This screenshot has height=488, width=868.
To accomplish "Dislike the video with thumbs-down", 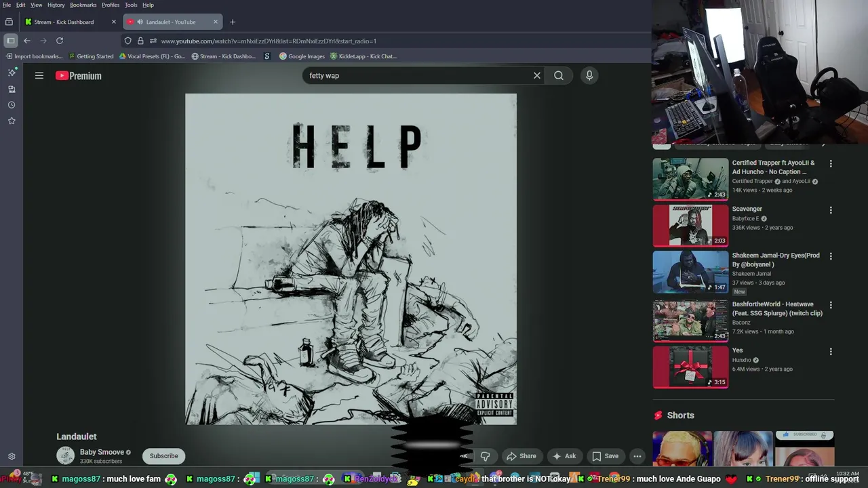I will click(x=485, y=456).
